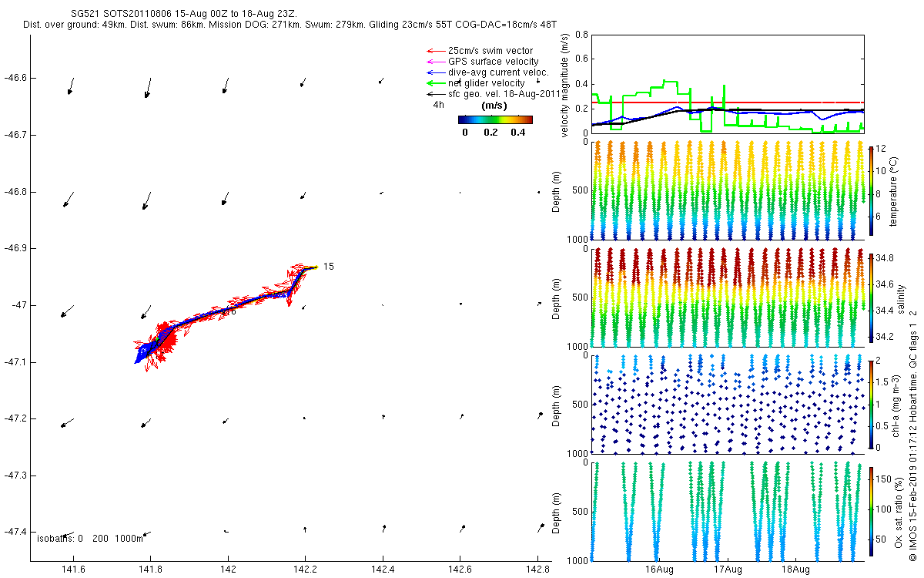The height and width of the screenshot is (578, 924).
Task: Click the '18Aug' date label on the time axis
Action: point(795,570)
